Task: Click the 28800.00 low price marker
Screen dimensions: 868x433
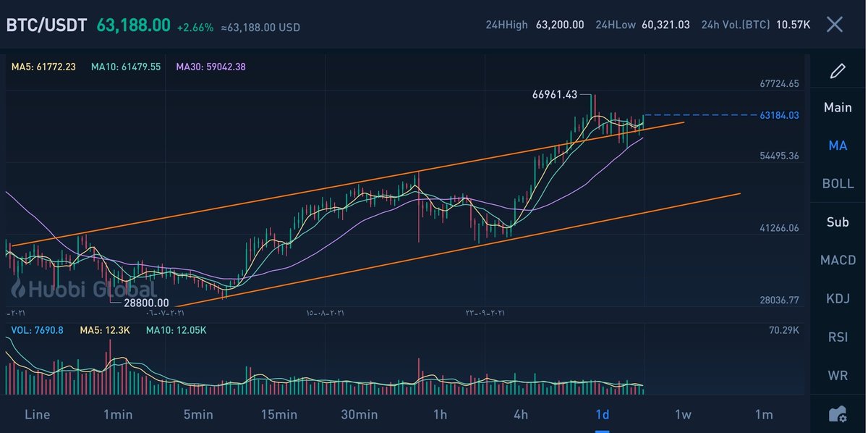Action: [x=145, y=303]
